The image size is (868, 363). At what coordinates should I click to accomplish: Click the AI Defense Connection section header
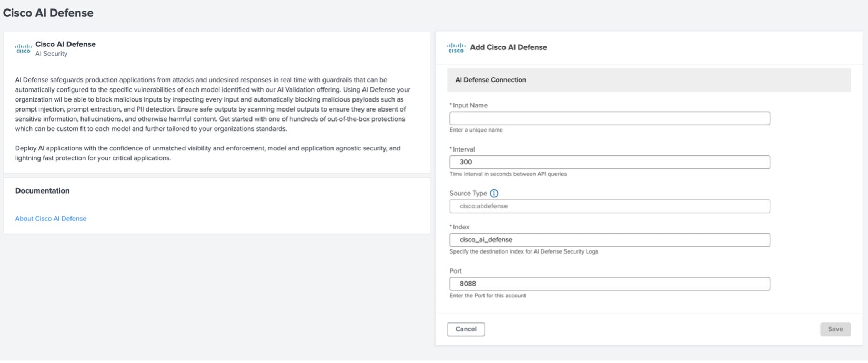pyautogui.click(x=490, y=80)
